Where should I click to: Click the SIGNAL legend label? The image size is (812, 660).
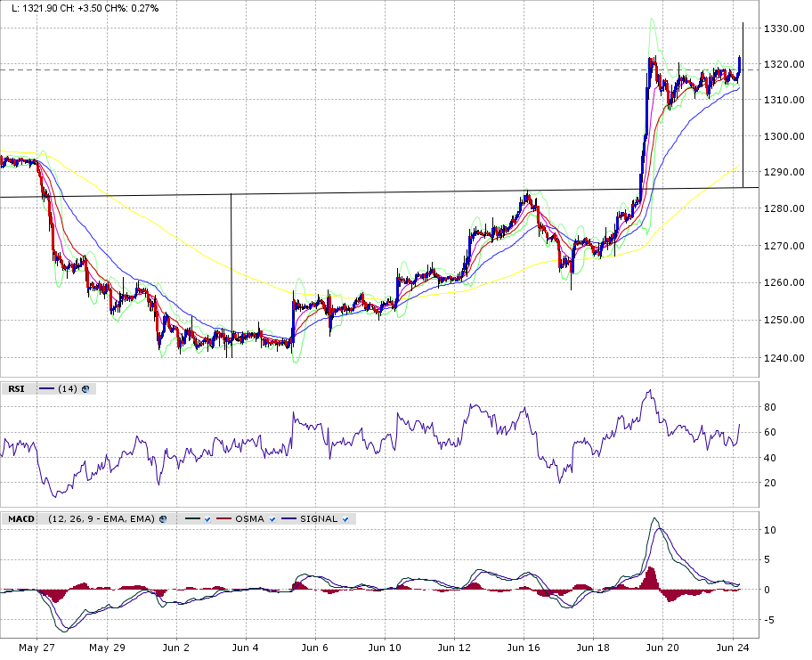[319, 519]
